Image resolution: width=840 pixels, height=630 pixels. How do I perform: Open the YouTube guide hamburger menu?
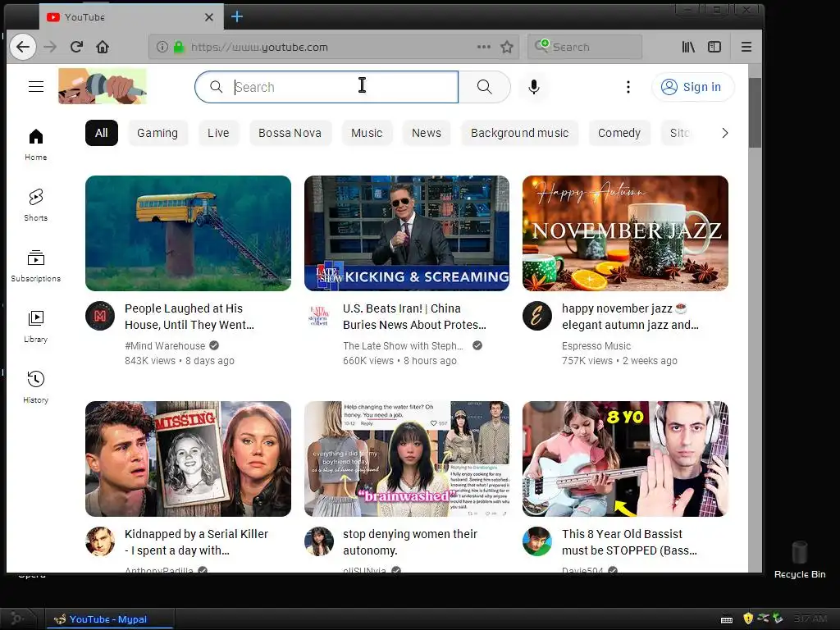(36, 87)
